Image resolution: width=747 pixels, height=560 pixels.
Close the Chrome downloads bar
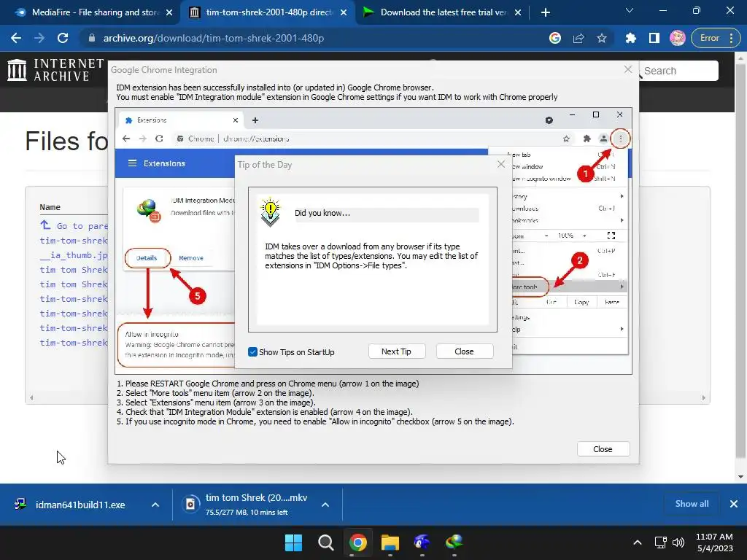pos(734,504)
